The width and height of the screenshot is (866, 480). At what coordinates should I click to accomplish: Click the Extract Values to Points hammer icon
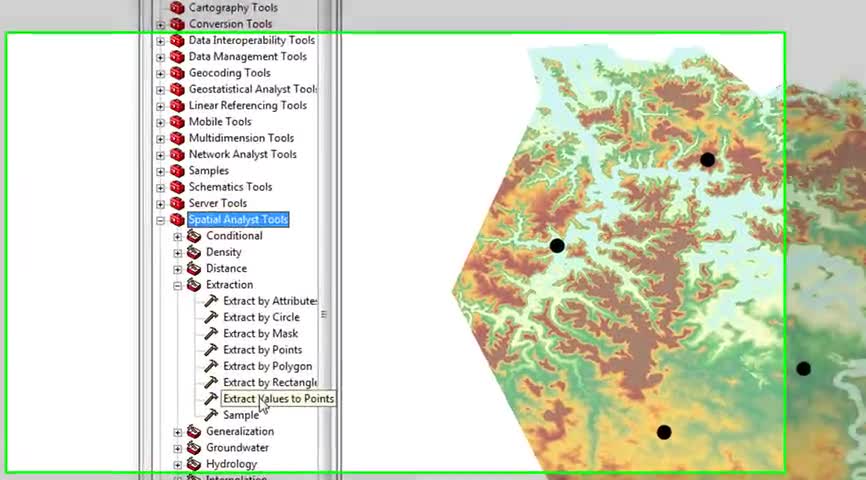(211, 399)
